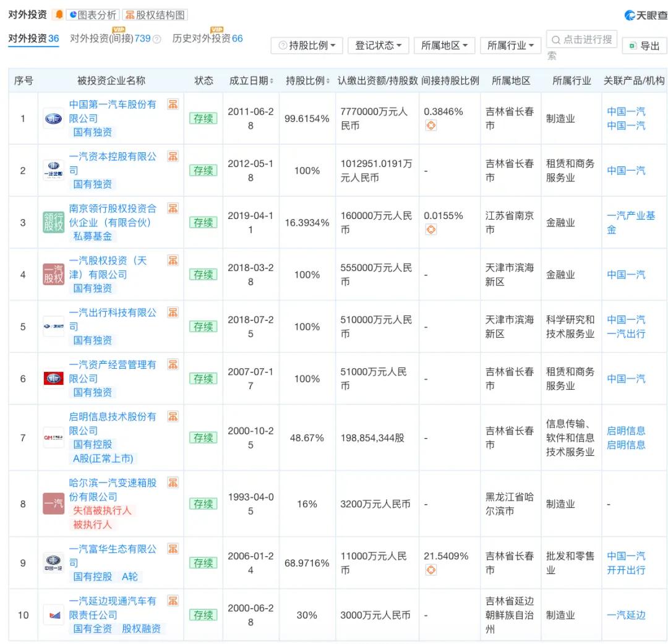Switch to the 对外投资(间接) 739 tab
Screen dimensions: 668x644
pyautogui.click(x=110, y=38)
